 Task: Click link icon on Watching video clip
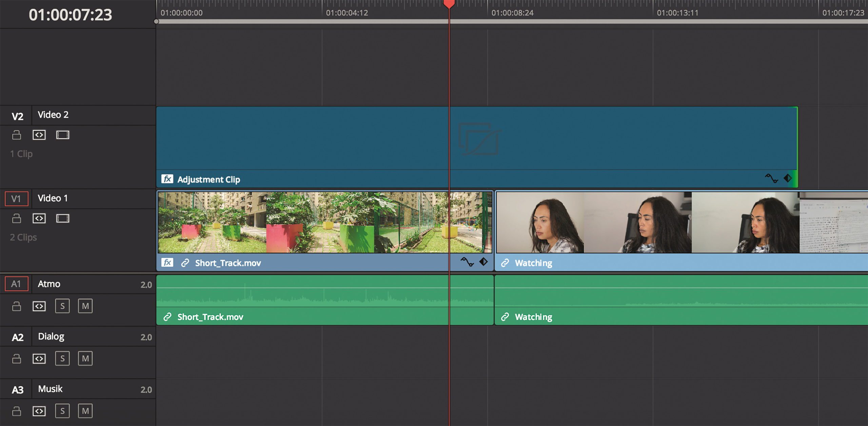point(505,263)
